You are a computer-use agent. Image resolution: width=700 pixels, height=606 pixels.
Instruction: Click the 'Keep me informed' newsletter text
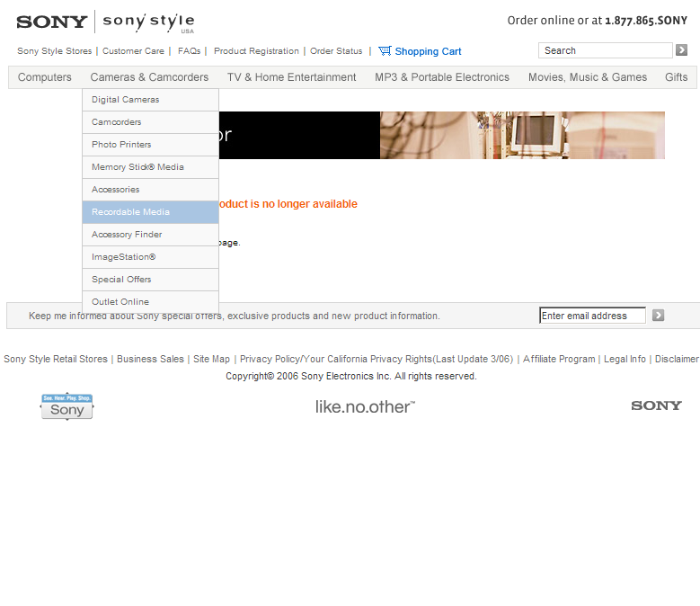click(x=235, y=316)
